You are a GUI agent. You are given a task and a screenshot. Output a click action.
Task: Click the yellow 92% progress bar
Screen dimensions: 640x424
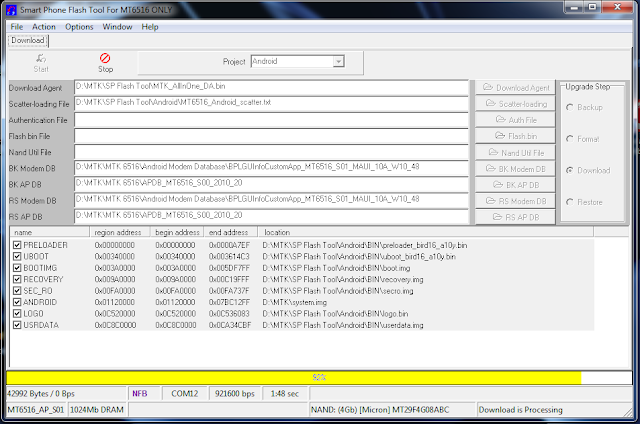pos(319,377)
